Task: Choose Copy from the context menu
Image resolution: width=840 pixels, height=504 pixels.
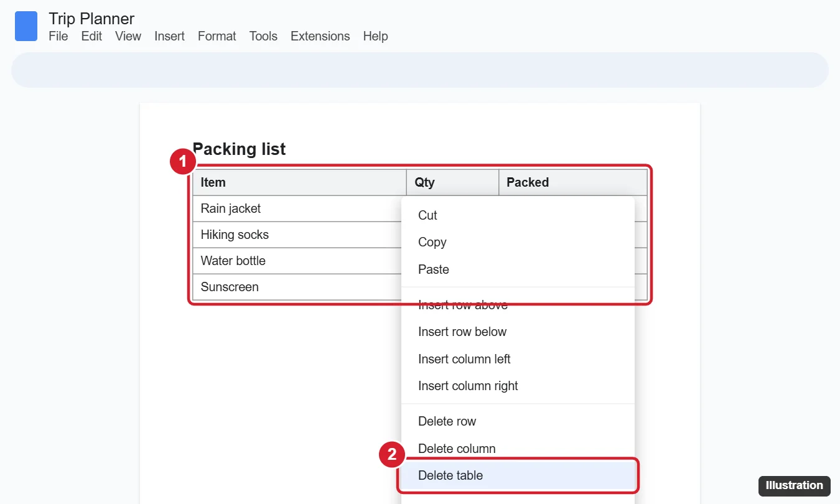Action: point(518,242)
